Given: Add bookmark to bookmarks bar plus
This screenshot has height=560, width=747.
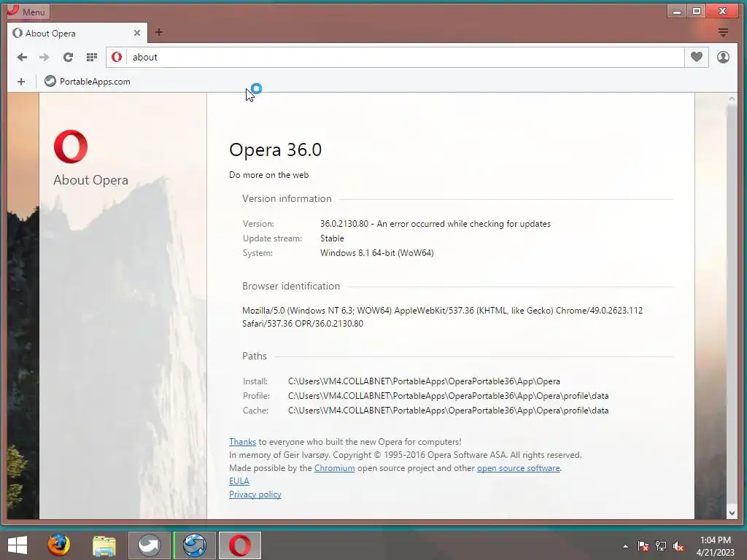Looking at the screenshot, I should click(x=21, y=82).
